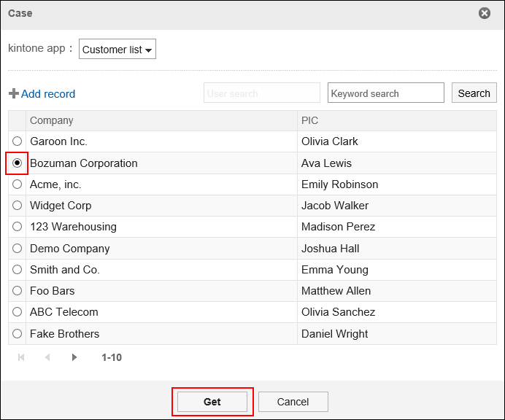Click the Olivia Clark cell
This screenshot has width=505, height=420.
pos(397,141)
